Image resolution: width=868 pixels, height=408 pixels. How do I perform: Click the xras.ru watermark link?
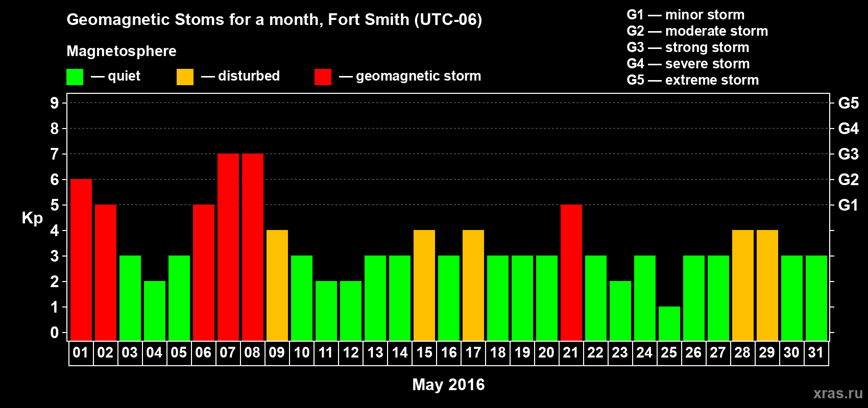(838, 393)
